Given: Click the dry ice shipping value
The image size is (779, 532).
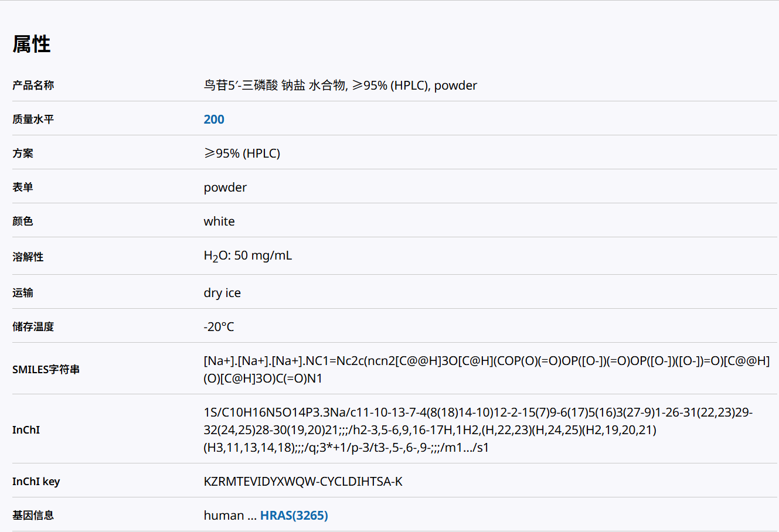Looking at the screenshot, I should pyautogui.click(x=222, y=293).
